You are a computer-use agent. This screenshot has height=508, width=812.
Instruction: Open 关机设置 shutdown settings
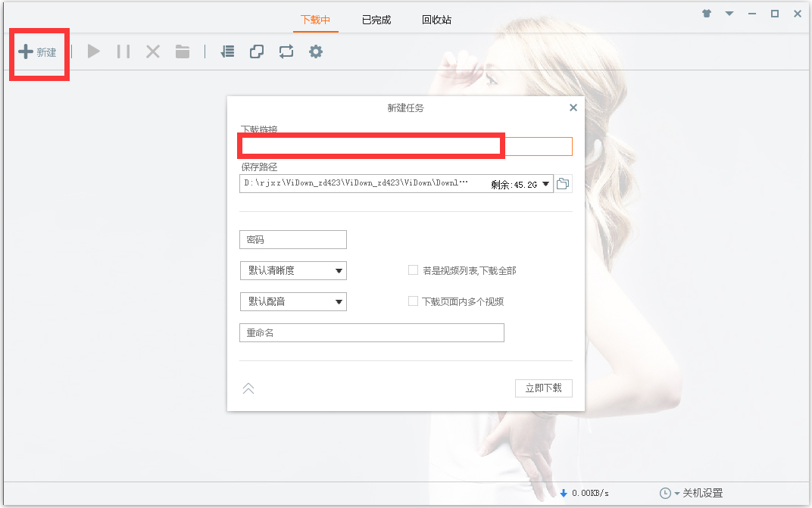pyautogui.click(x=702, y=493)
